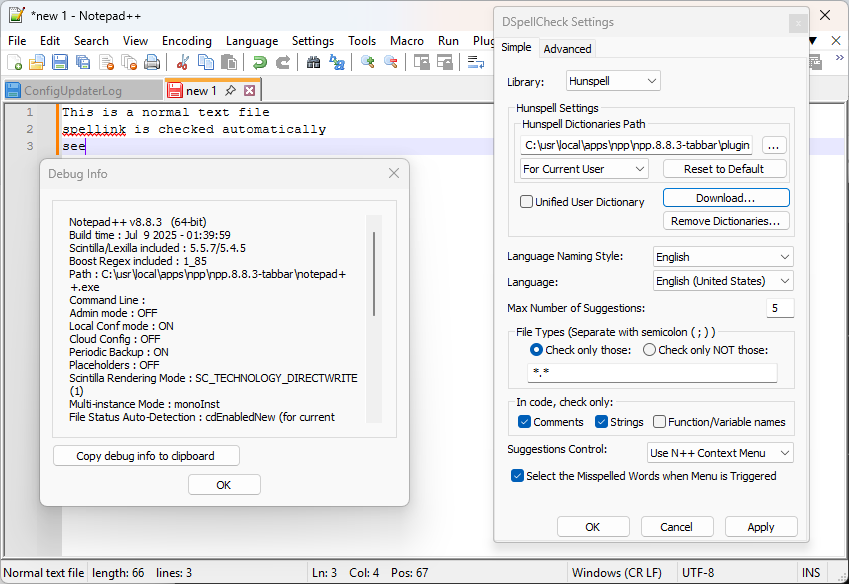Click the green Undo arrow icon
Screen dimensions: 849x584
pyautogui.click(x=260, y=63)
